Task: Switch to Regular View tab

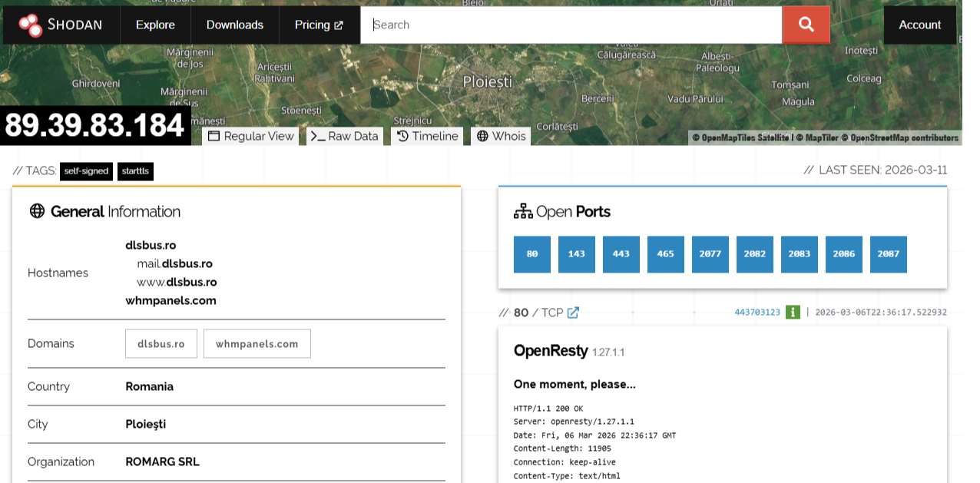Action: [251, 136]
